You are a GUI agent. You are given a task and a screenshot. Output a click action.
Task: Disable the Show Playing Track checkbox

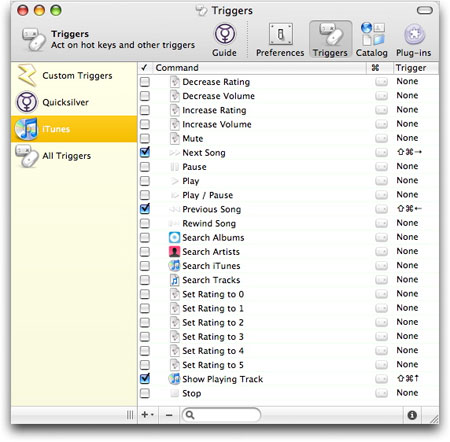145,379
